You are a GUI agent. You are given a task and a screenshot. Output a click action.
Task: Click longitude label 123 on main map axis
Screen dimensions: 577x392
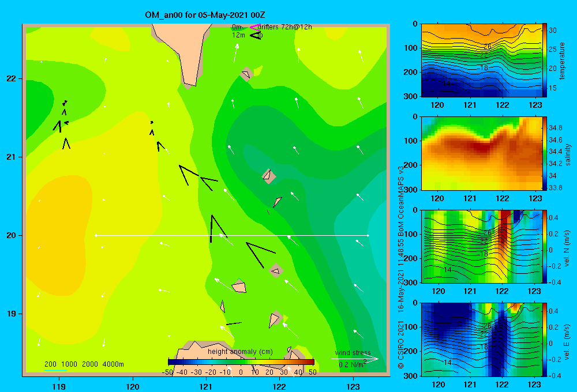click(x=353, y=387)
